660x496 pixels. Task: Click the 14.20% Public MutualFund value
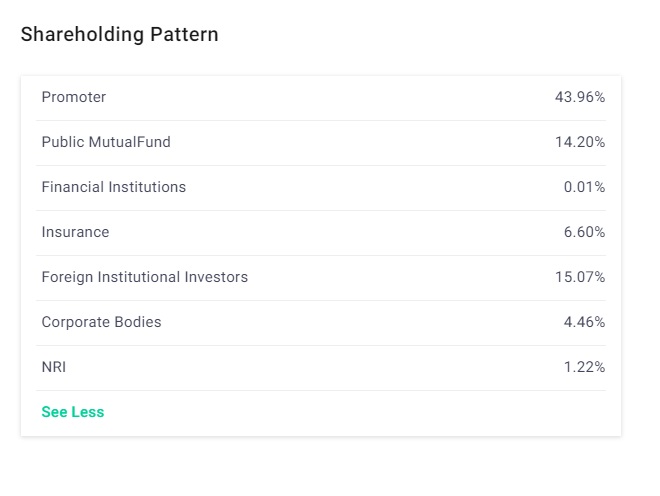[x=580, y=142]
